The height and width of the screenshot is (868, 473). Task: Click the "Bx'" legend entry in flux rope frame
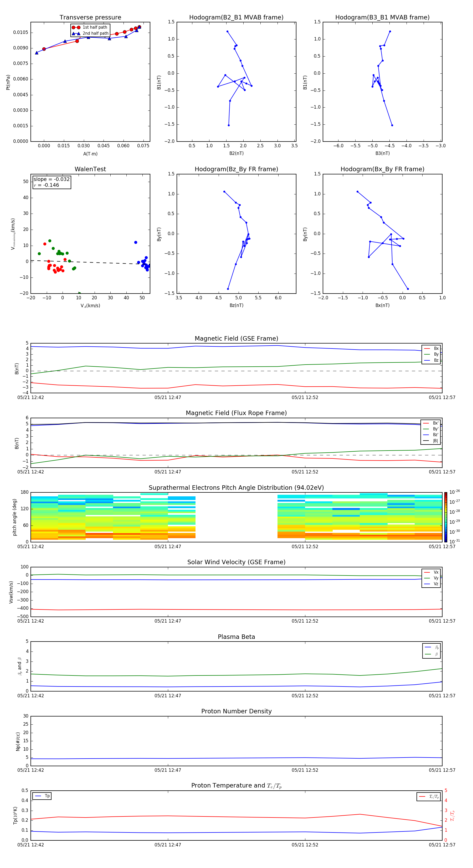pyautogui.click(x=431, y=423)
